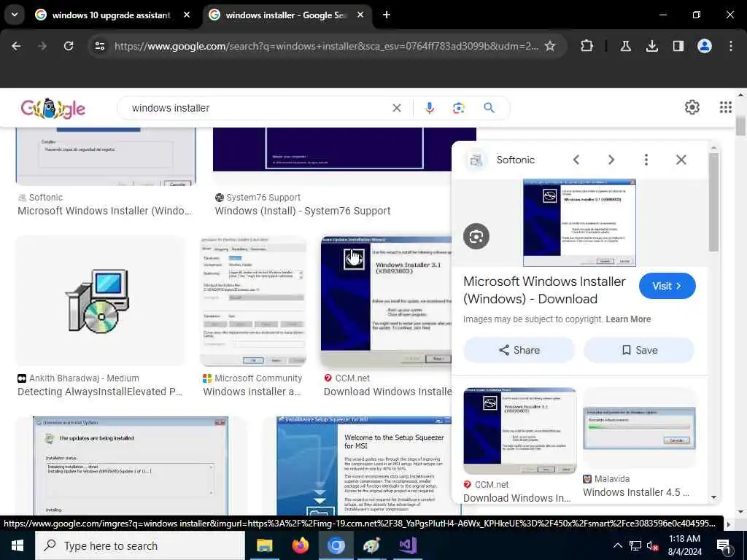Viewport: 747px width, 560px height.
Task: Open Paint from the taskbar
Action: 371,545
